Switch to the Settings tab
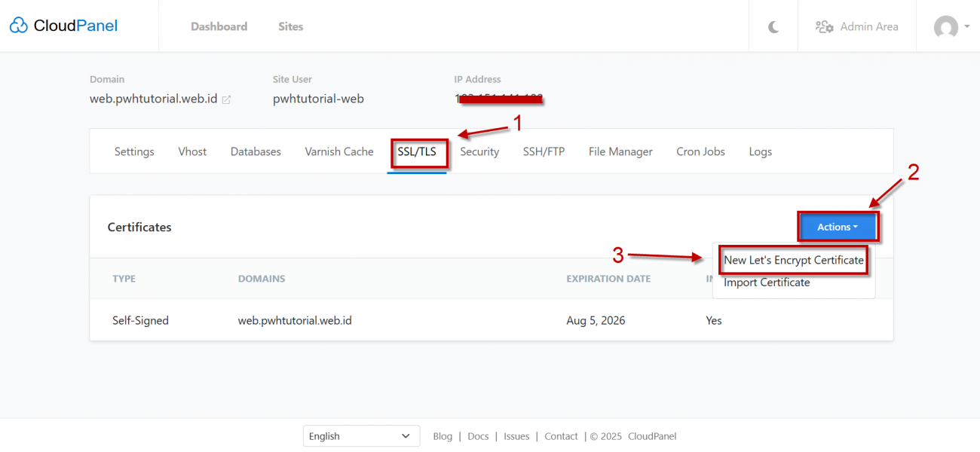 click(134, 151)
